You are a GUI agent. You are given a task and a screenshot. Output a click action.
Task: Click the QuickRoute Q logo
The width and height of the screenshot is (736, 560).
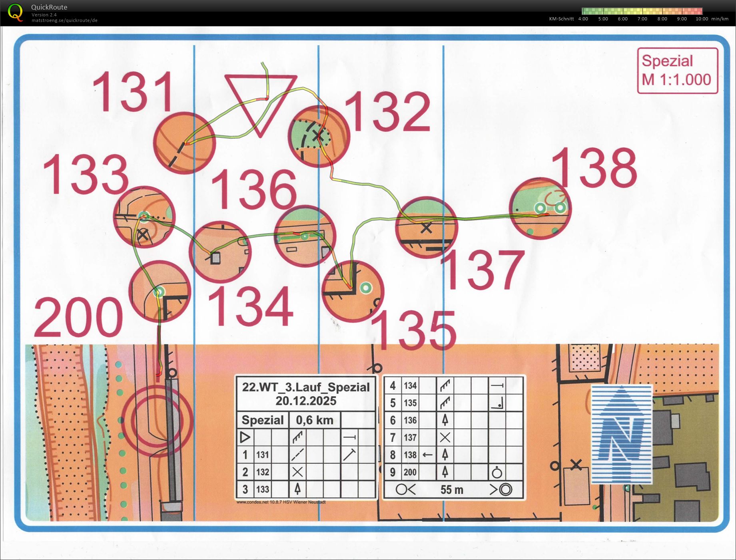tap(15, 12)
